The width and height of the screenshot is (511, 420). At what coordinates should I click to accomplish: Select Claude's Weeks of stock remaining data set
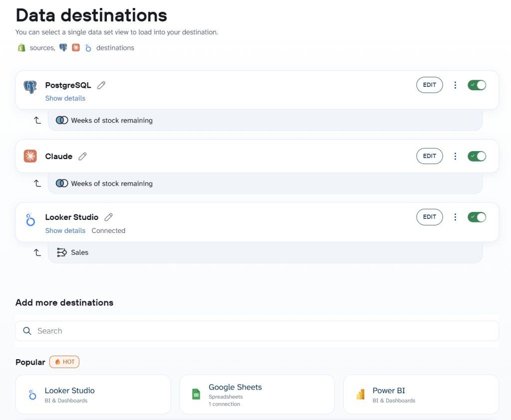265,184
